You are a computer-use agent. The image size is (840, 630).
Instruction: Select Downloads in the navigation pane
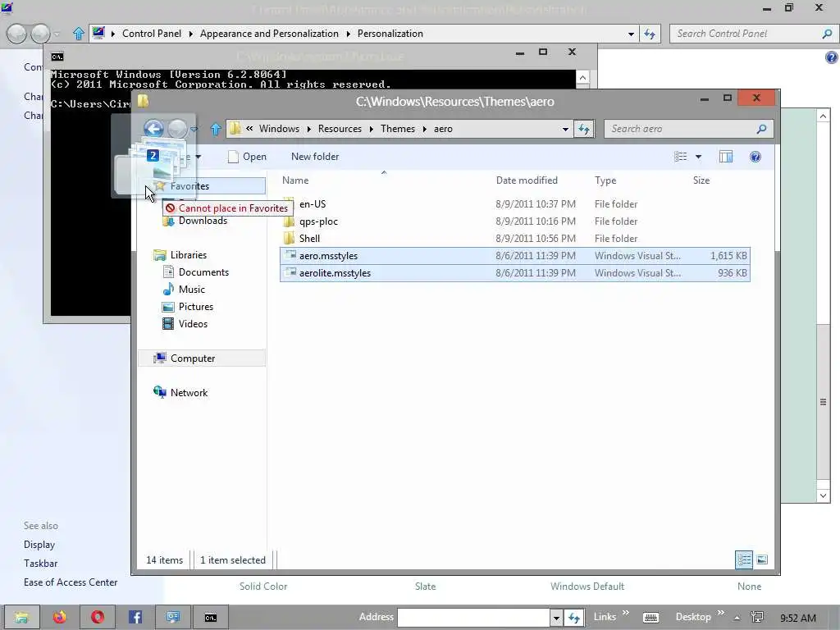coord(203,221)
